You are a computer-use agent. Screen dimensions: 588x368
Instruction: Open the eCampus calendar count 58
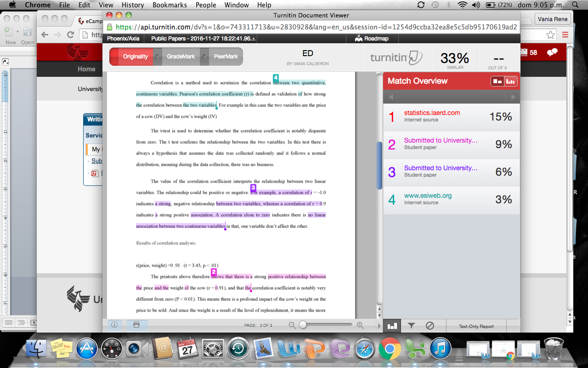529,52
